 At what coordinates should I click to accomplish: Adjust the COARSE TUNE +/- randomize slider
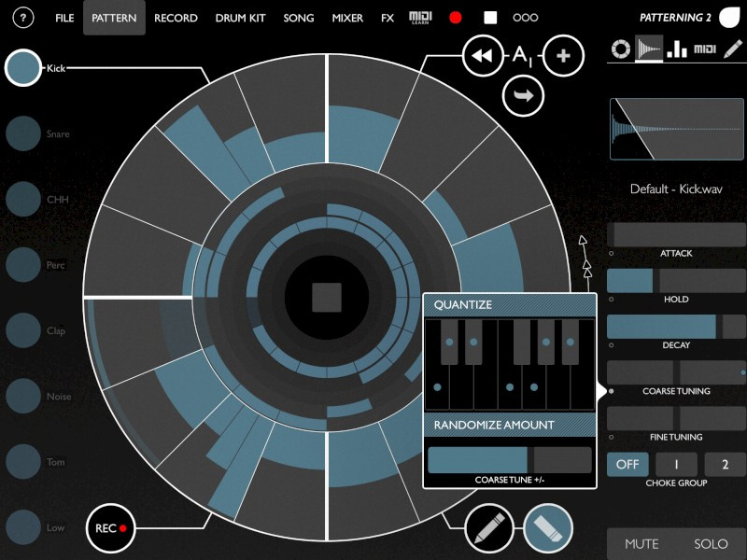point(510,460)
